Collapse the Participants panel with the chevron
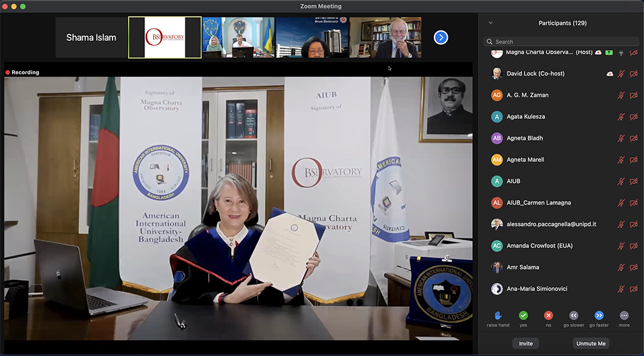This screenshot has height=356, width=644. pos(491,23)
